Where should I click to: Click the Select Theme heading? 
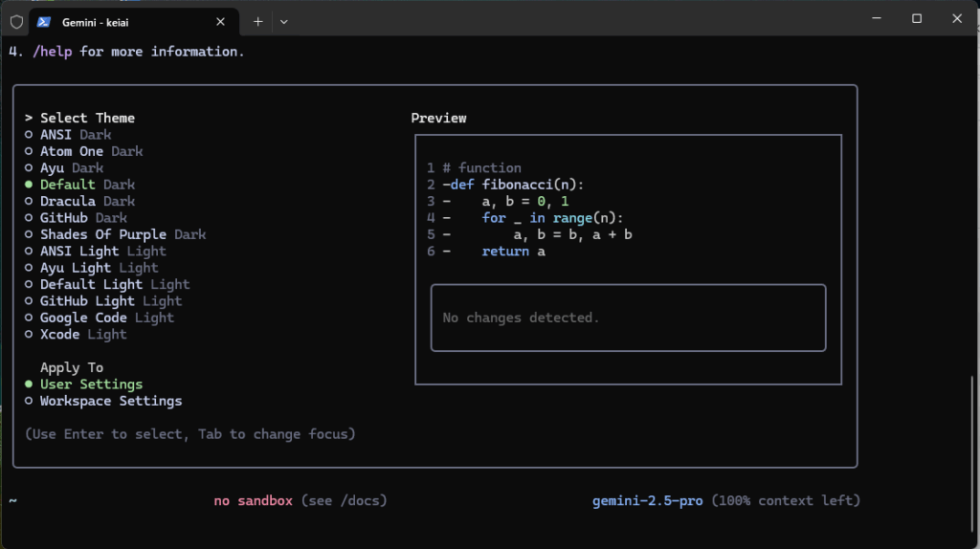click(87, 118)
